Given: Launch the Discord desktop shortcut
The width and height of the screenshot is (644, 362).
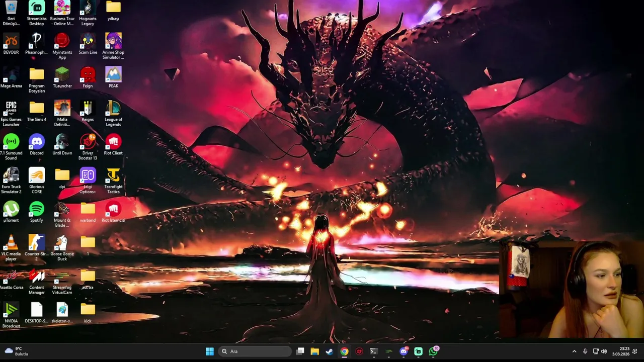Looking at the screenshot, I should point(37,145).
